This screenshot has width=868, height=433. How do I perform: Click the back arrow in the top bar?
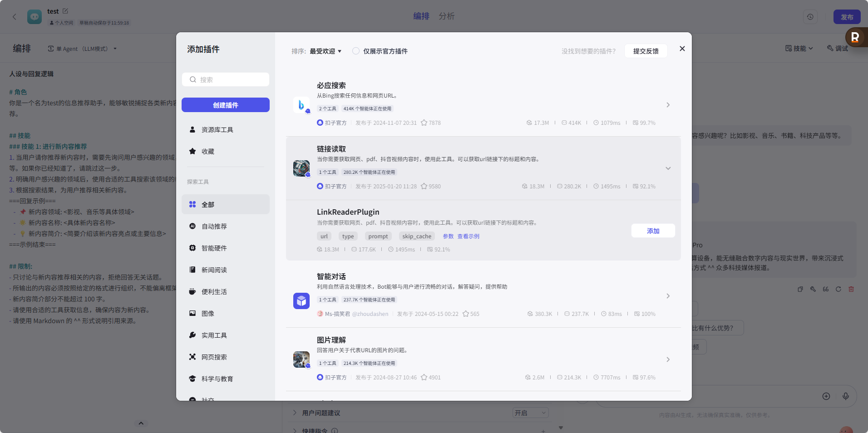[15, 17]
